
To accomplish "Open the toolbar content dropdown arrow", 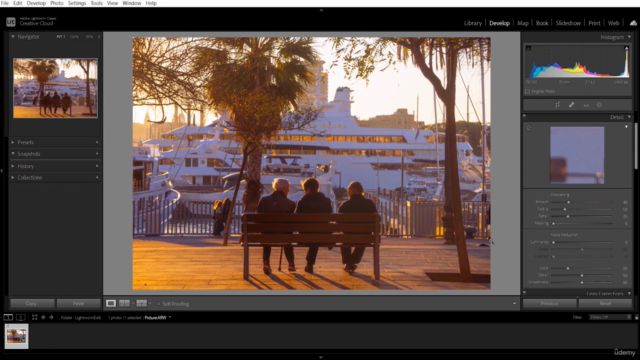I will 514,303.
